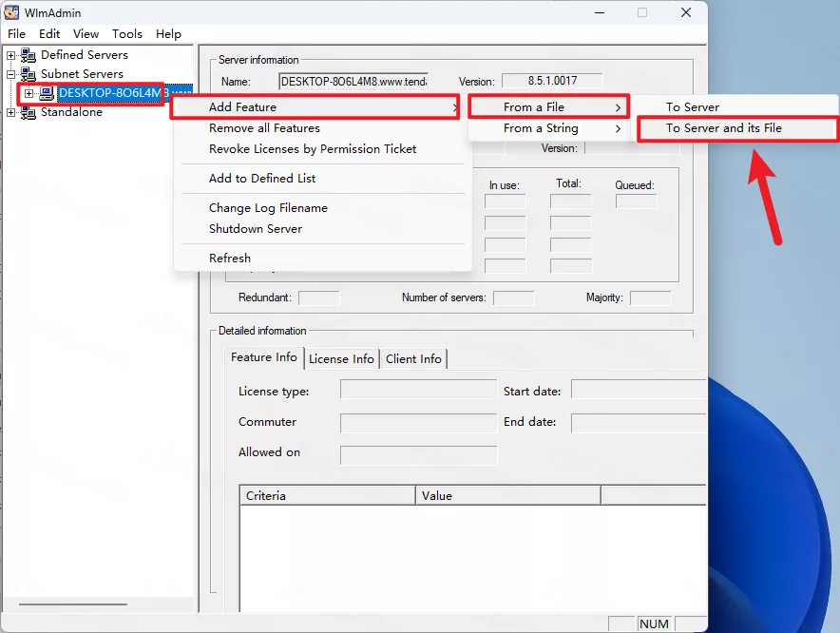Expand the DESKTOP-8O6L4M8 server node
This screenshot has height=633, width=840.
[x=29, y=93]
